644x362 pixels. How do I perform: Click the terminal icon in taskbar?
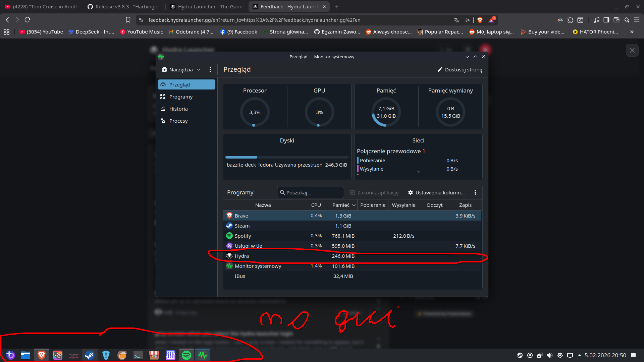[138, 355]
